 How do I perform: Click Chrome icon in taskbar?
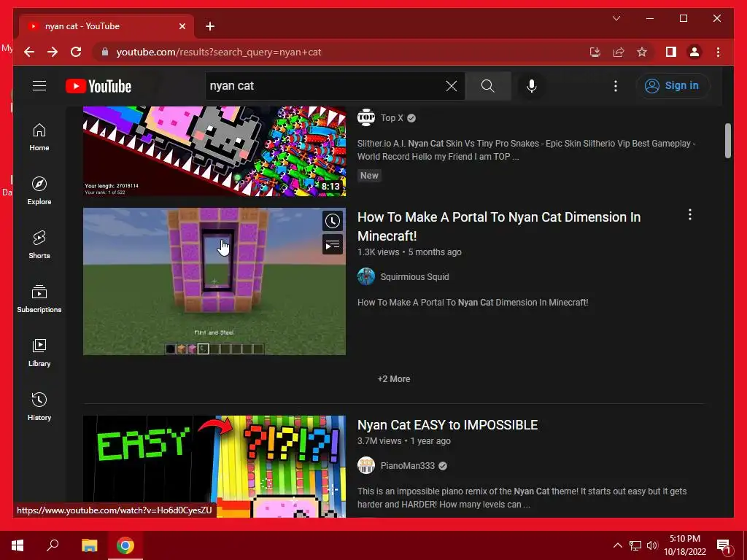pos(125,545)
